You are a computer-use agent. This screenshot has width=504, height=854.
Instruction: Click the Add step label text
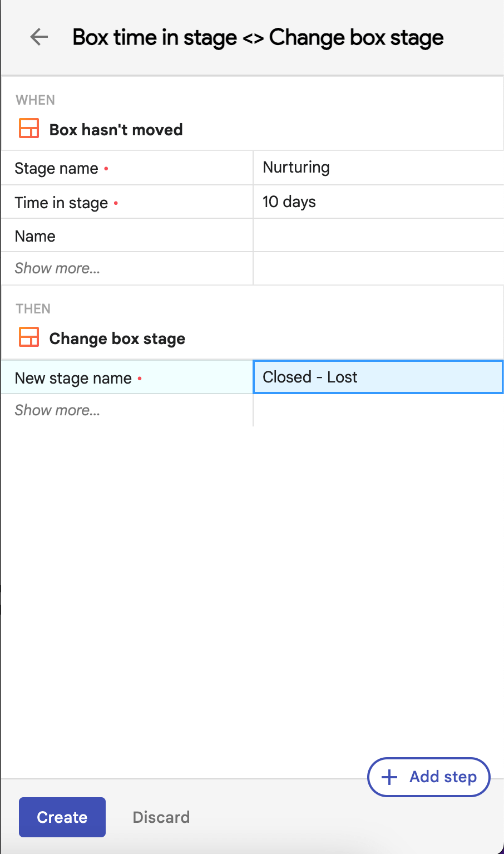[x=443, y=777]
